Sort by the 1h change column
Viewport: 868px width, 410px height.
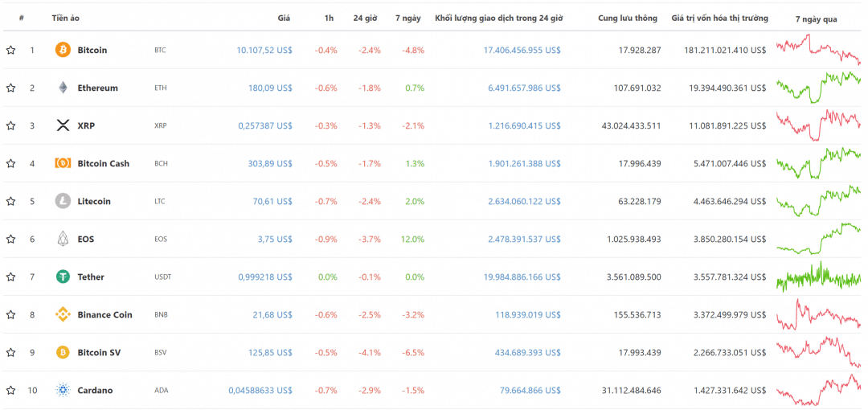pyautogui.click(x=330, y=18)
